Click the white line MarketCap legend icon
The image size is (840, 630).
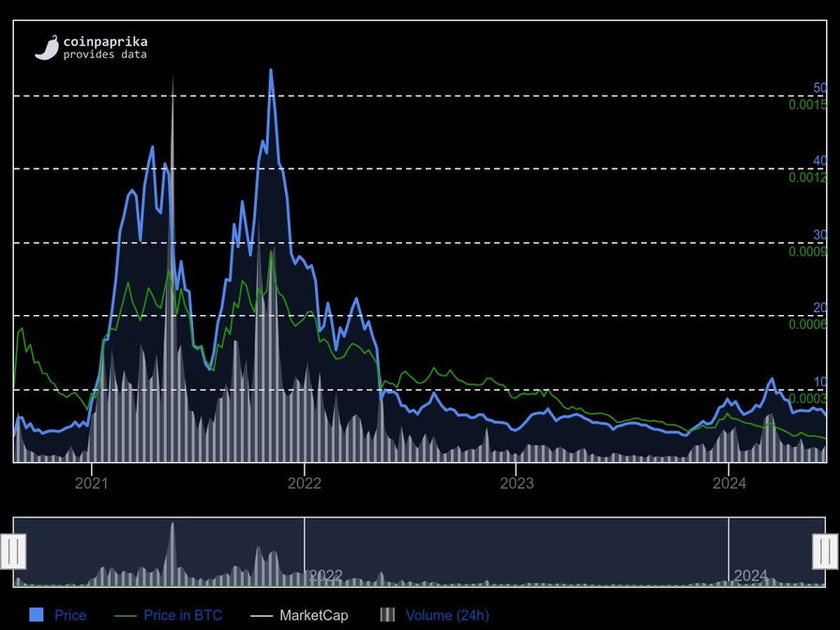262,616
